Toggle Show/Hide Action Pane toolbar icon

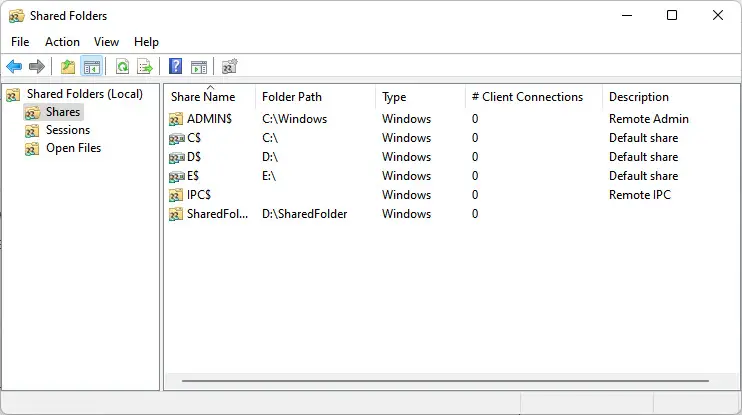[199, 67]
